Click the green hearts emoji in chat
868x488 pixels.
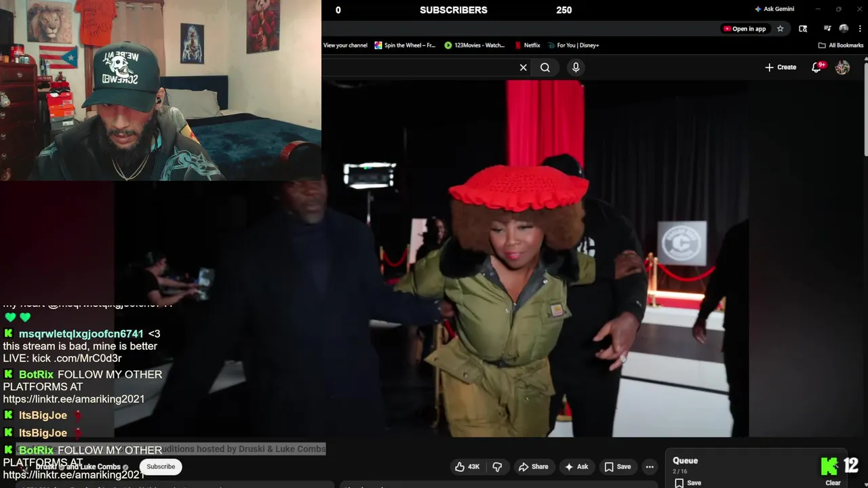[18, 317]
